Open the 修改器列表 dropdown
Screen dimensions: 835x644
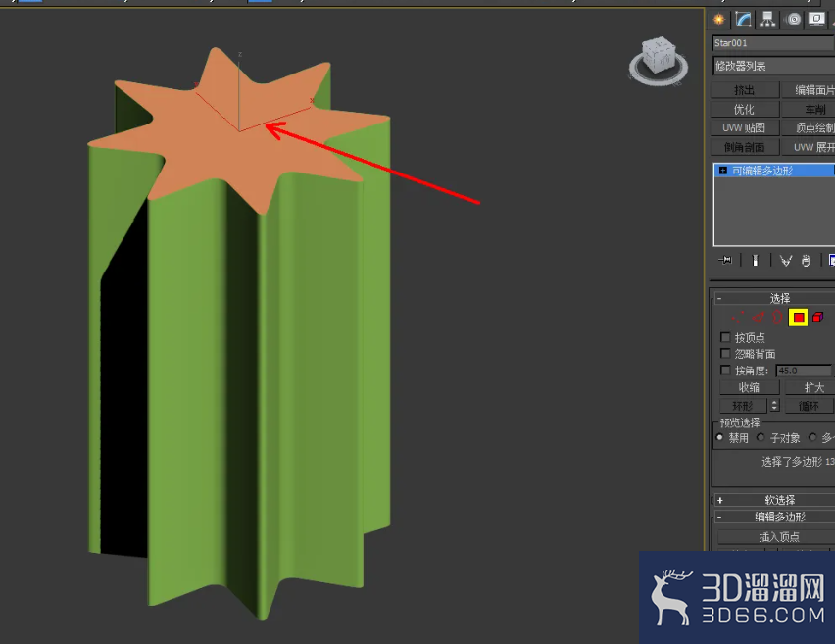click(773, 66)
